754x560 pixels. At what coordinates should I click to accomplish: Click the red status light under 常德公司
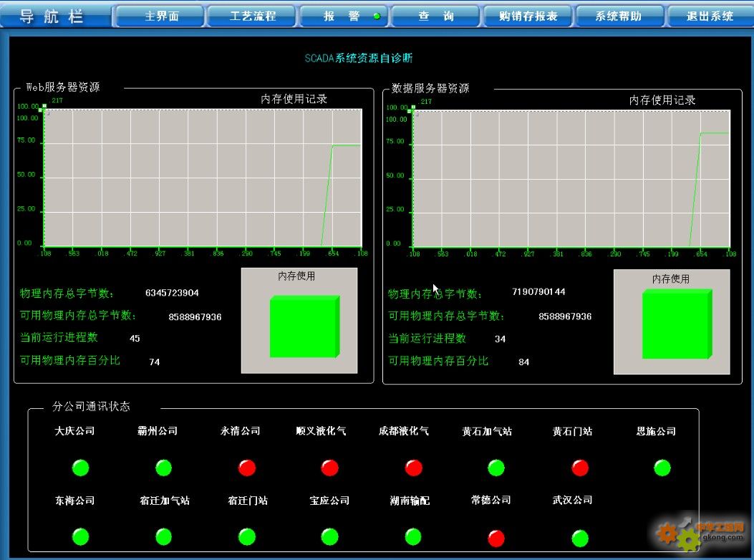[496, 538]
